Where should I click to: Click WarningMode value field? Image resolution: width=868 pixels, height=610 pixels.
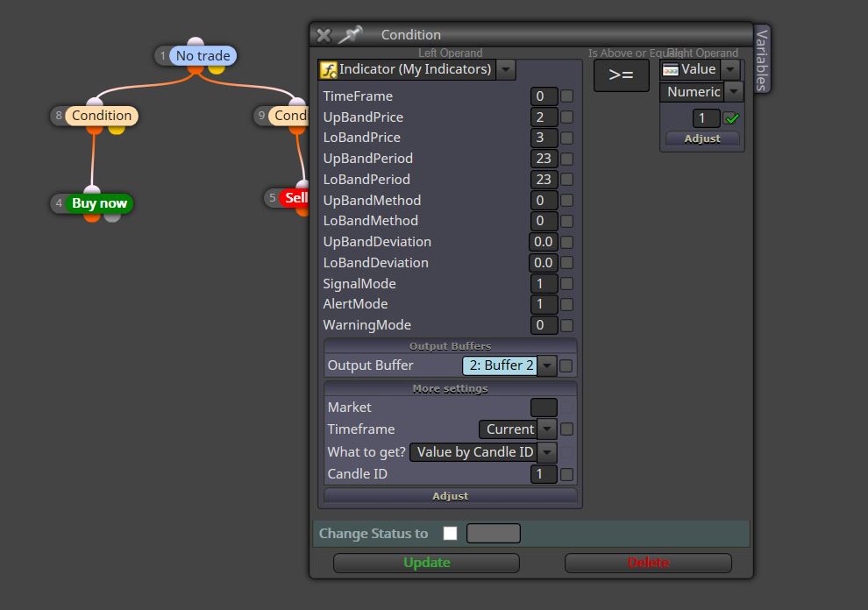[x=544, y=325]
